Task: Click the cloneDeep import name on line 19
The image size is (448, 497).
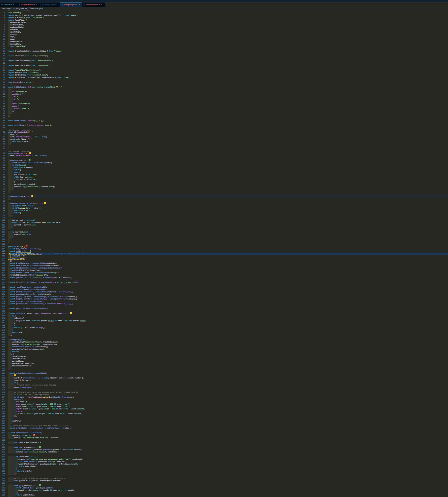Action: coord(19,56)
